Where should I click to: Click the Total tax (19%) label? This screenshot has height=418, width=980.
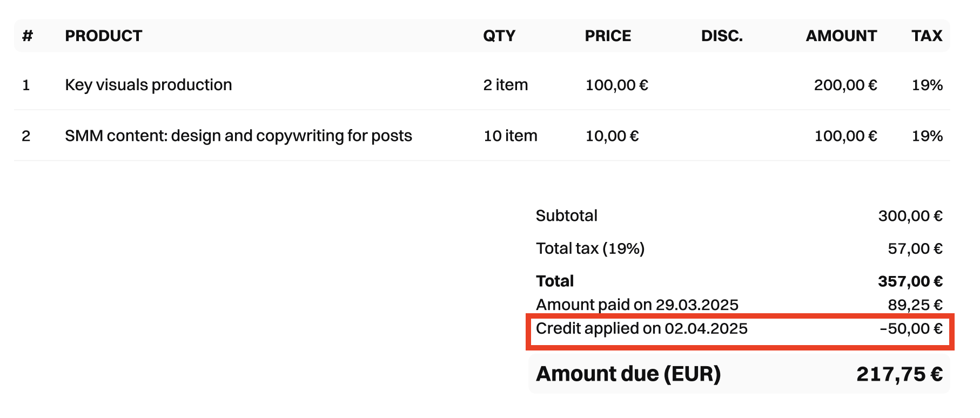coord(590,248)
